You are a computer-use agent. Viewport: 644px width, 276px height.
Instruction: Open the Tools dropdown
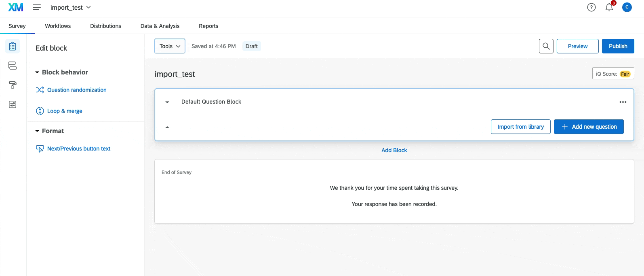pos(170,46)
